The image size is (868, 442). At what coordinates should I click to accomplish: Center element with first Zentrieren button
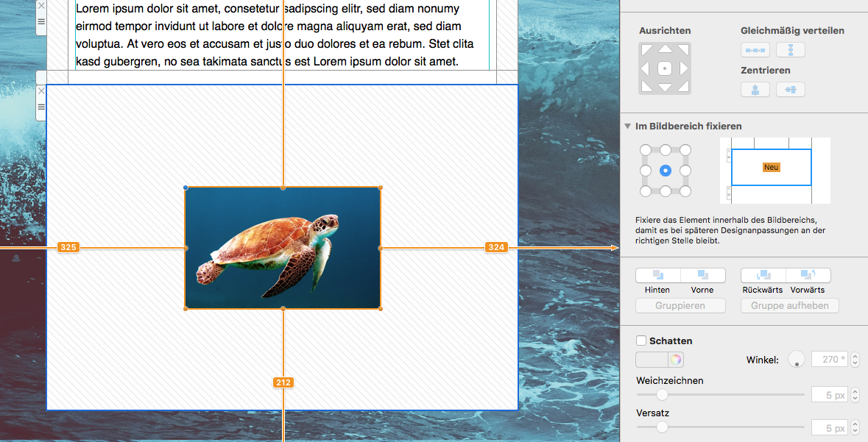tap(755, 90)
